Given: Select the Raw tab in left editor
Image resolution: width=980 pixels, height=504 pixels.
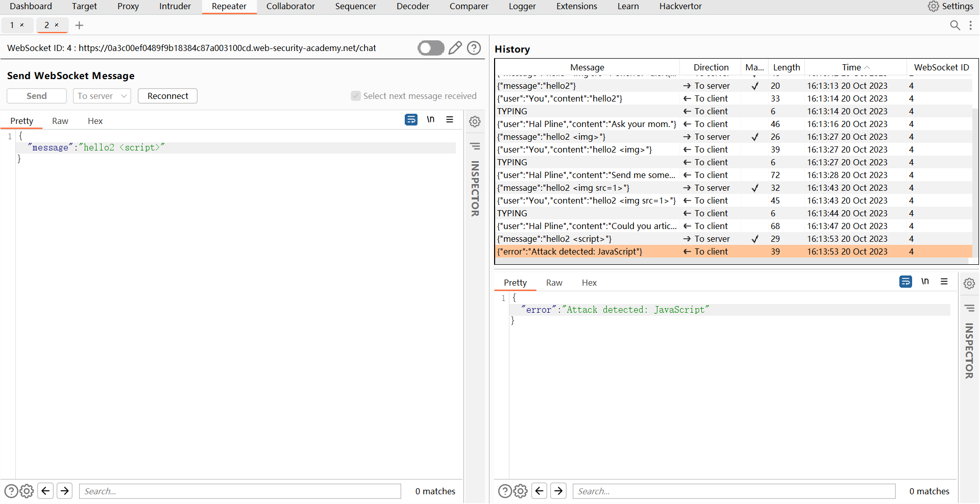Looking at the screenshot, I should (60, 121).
